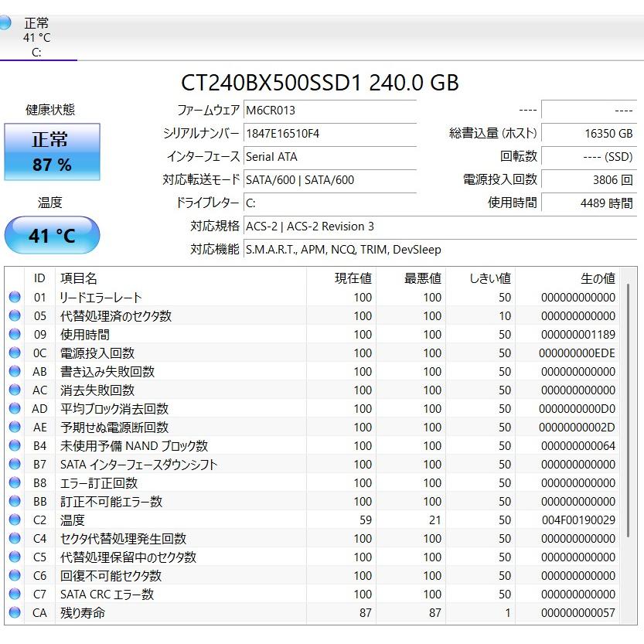Click raw value 000000000057 in 残り寿命 row
This screenshot has height=644, width=644.
pos(578,613)
